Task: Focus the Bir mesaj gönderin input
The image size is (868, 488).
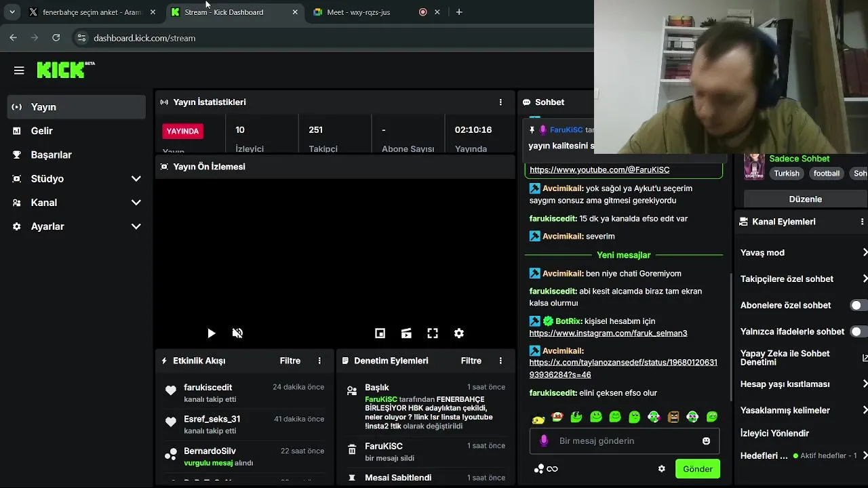Action: 625,441
